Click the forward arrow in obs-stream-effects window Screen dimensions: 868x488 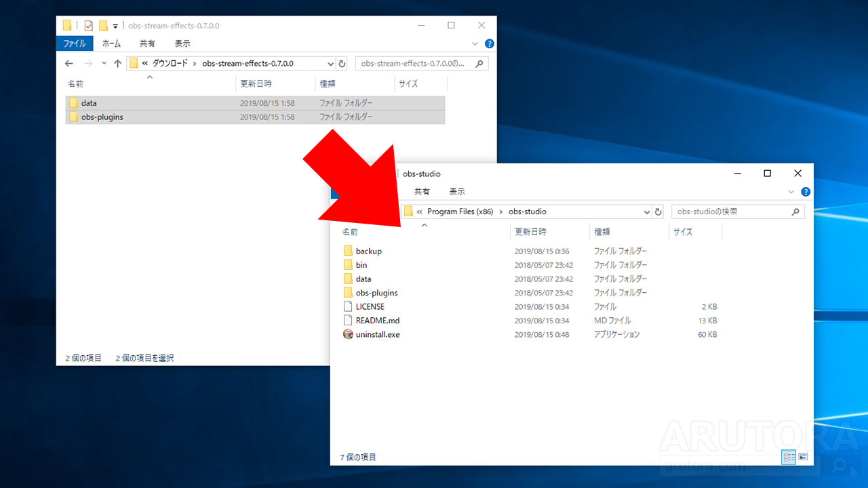pyautogui.click(x=88, y=64)
